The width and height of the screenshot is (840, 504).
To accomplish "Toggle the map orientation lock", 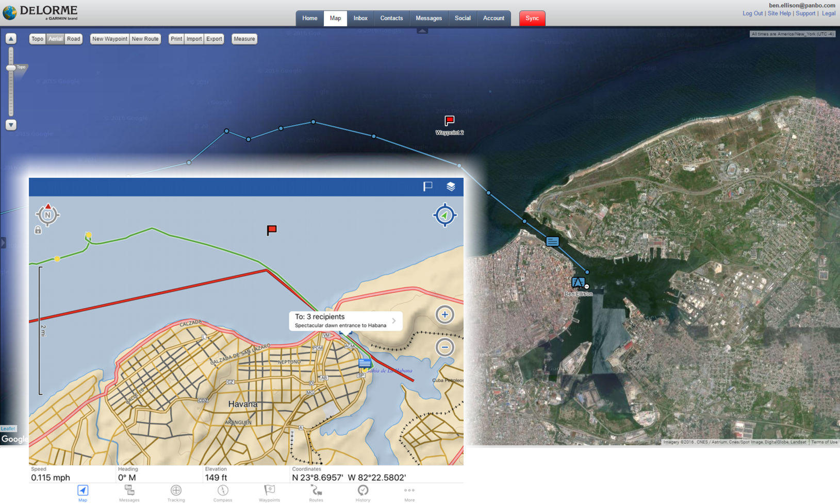I will pyautogui.click(x=38, y=230).
